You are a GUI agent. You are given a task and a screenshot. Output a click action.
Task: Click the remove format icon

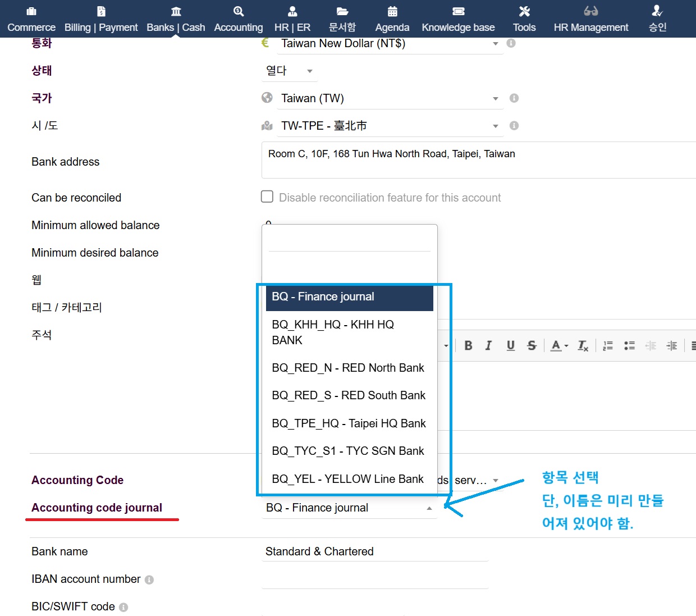pos(583,346)
